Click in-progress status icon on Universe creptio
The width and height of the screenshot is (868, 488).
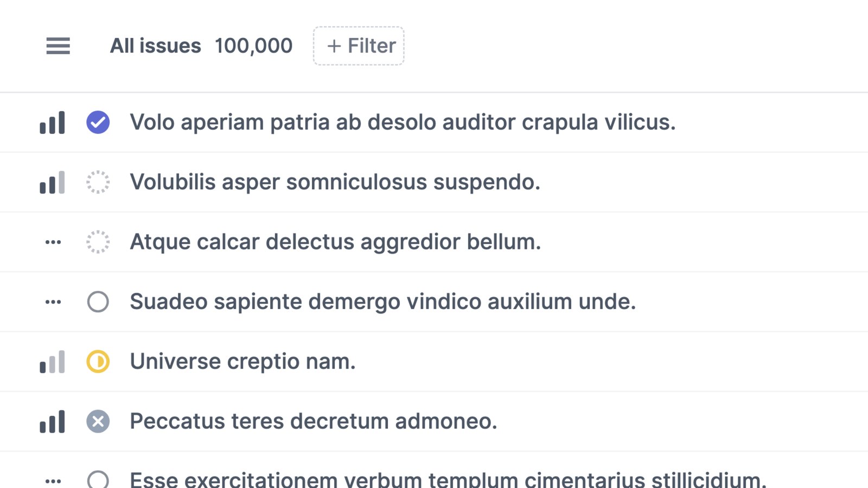[x=98, y=362]
